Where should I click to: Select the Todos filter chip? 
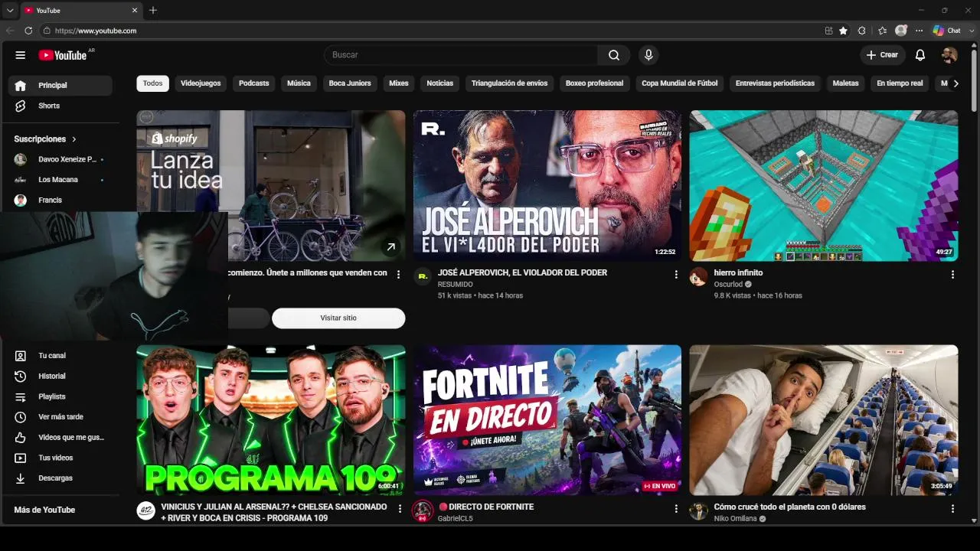click(153, 83)
